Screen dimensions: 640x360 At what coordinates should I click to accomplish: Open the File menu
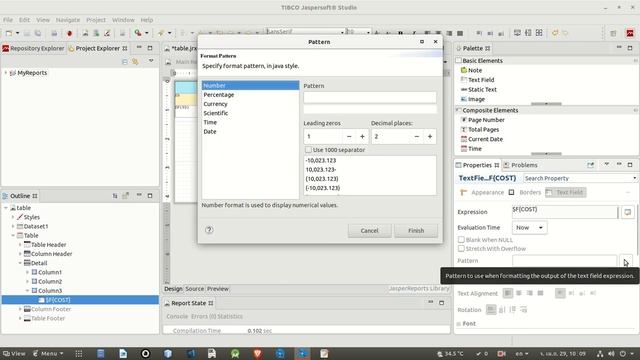click(x=8, y=20)
